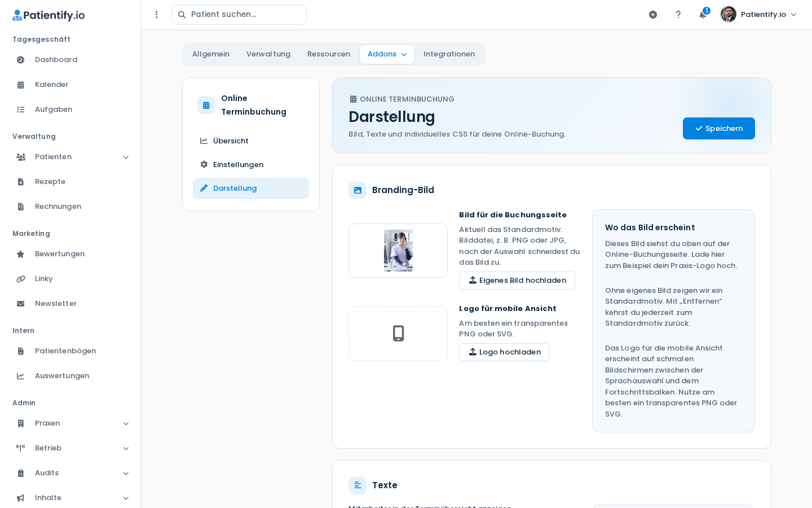Open the three-dot menu beside search
The width and height of the screenshot is (812, 508).
pos(157,15)
